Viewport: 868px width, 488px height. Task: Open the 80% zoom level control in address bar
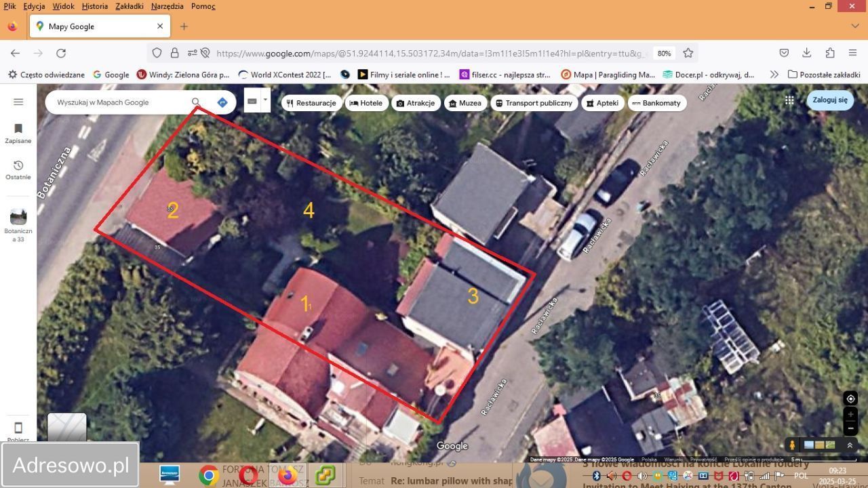(663, 53)
